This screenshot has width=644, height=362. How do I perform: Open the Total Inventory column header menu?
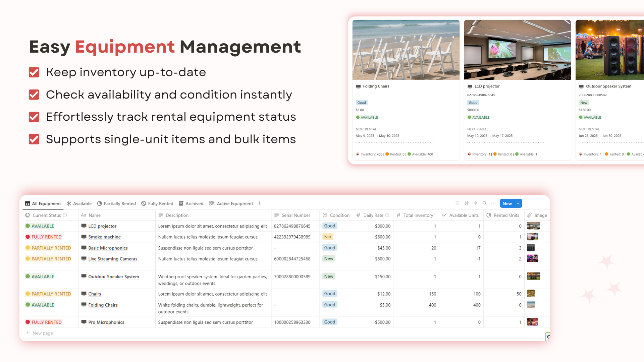[x=416, y=215]
